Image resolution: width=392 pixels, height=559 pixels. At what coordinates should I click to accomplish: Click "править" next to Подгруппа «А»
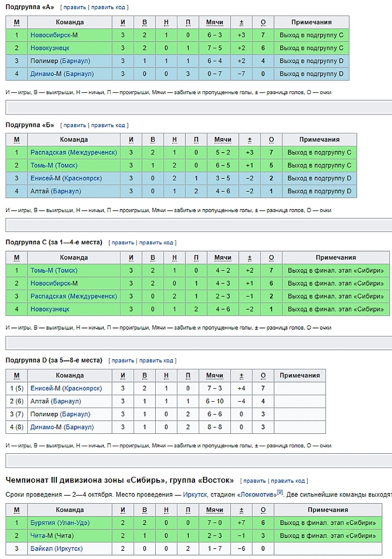74,8
